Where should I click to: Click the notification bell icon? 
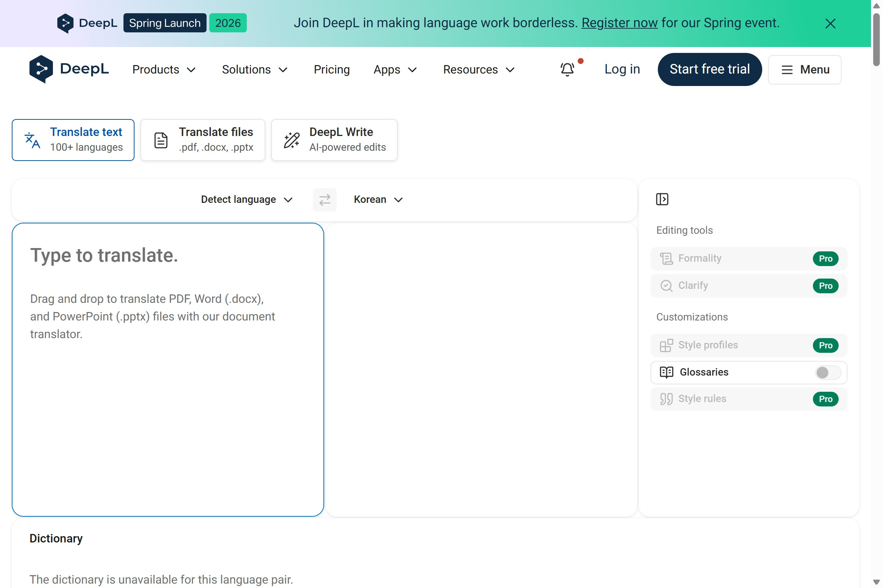tap(567, 69)
